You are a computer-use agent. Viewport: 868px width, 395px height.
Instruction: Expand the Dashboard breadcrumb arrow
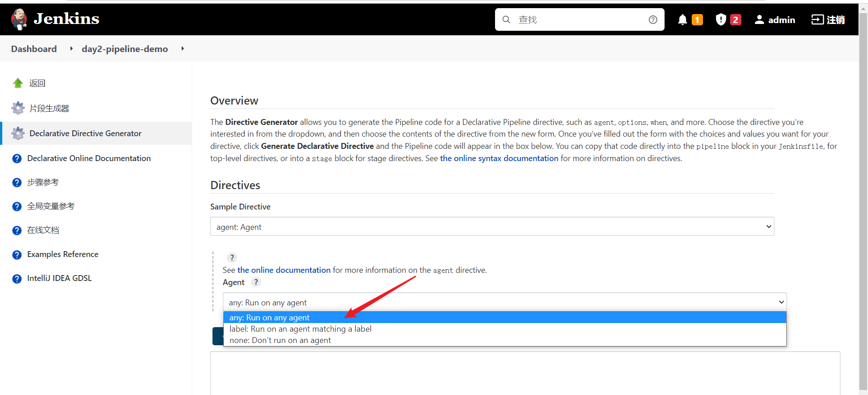[71, 48]
